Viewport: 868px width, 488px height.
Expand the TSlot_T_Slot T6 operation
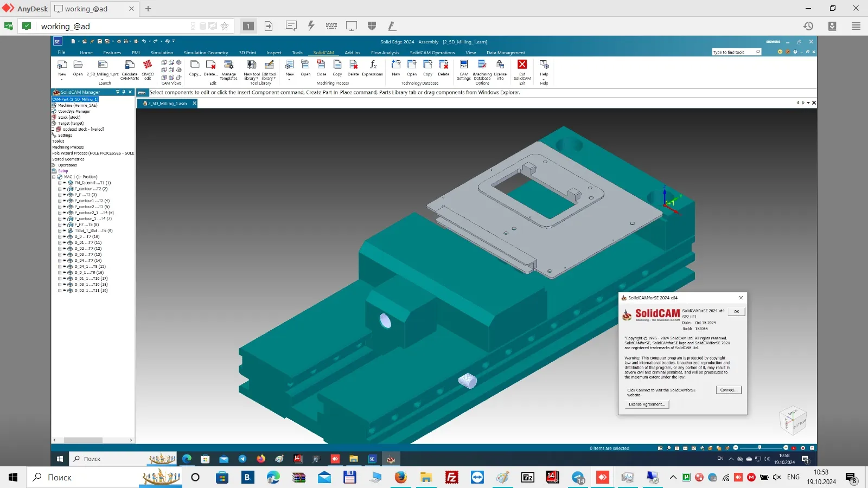(59, 230)
